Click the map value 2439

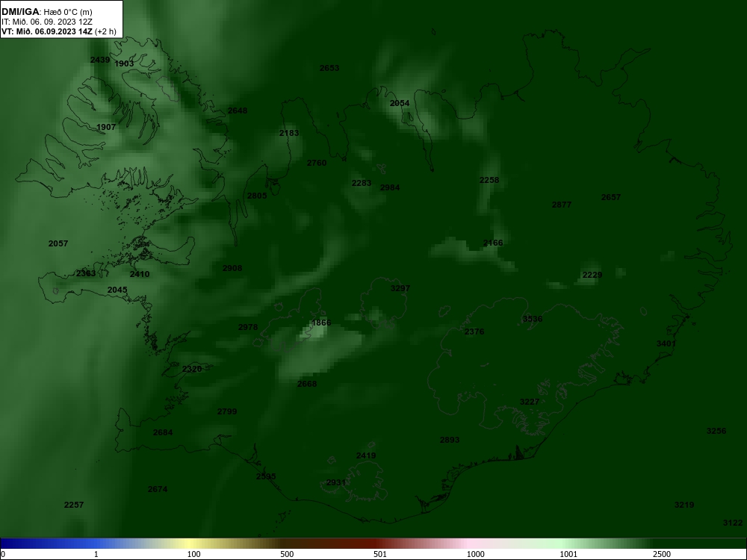coord(100,60)
